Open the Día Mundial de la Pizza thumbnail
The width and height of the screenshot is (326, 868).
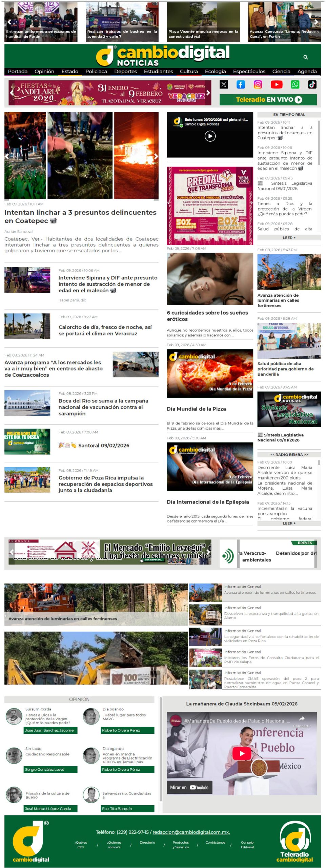pos(210,373)
